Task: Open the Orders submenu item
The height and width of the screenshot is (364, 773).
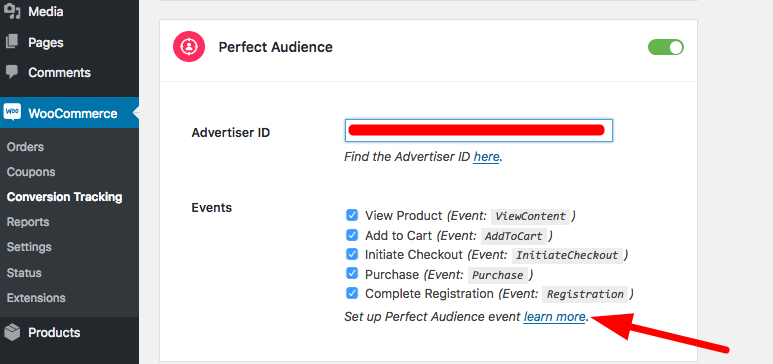Action: click(25, 147)
